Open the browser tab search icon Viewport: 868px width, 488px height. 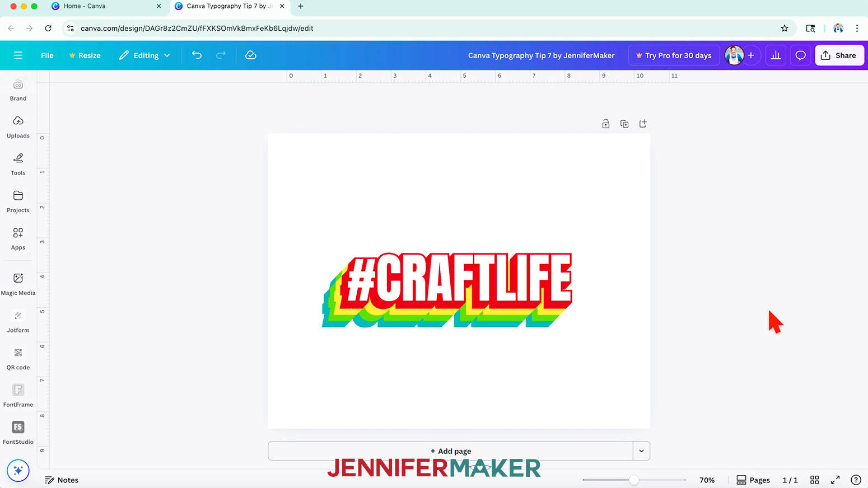(x=810, y=28)
